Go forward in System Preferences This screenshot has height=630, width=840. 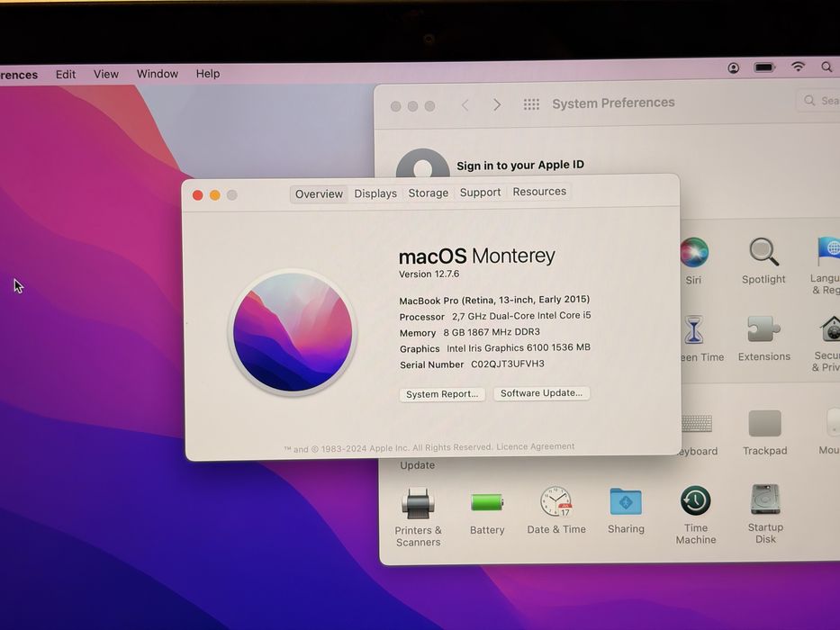pos(497,104)
